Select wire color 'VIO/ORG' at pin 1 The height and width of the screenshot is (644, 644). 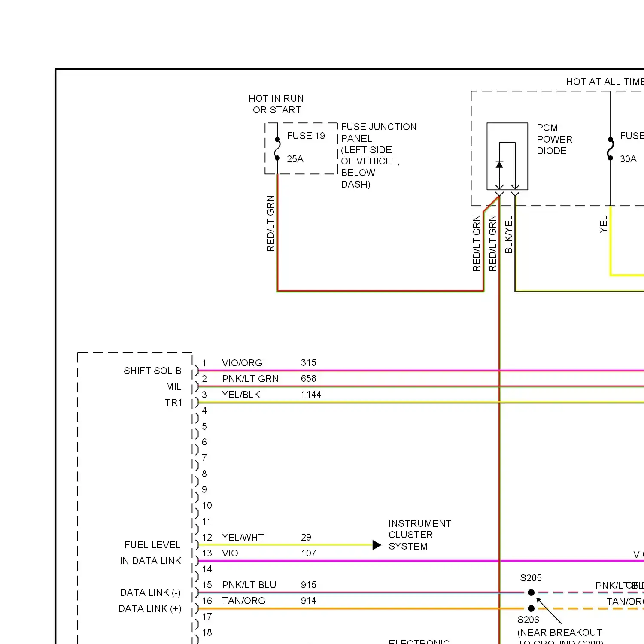click(x=242, y=363)
